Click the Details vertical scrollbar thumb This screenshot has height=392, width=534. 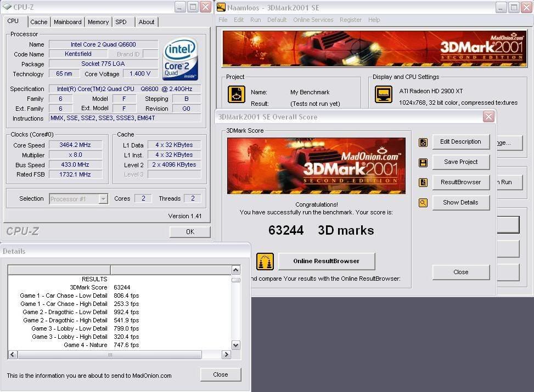tap(235, 280)
